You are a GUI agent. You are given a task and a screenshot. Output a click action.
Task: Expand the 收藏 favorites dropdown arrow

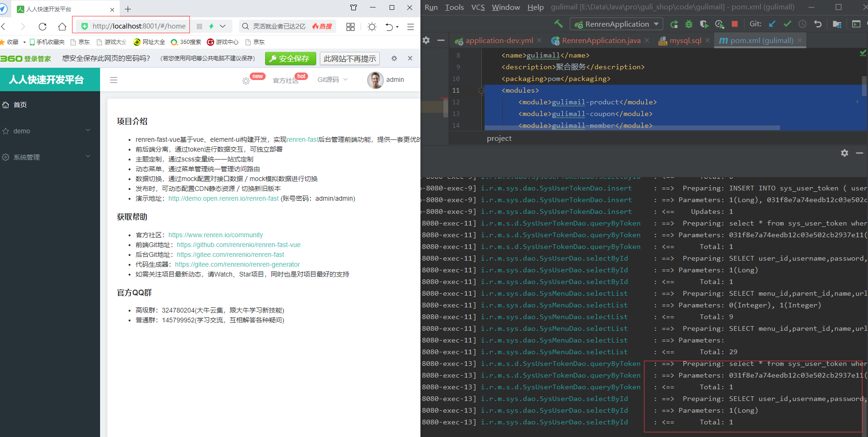coord(24,42)
